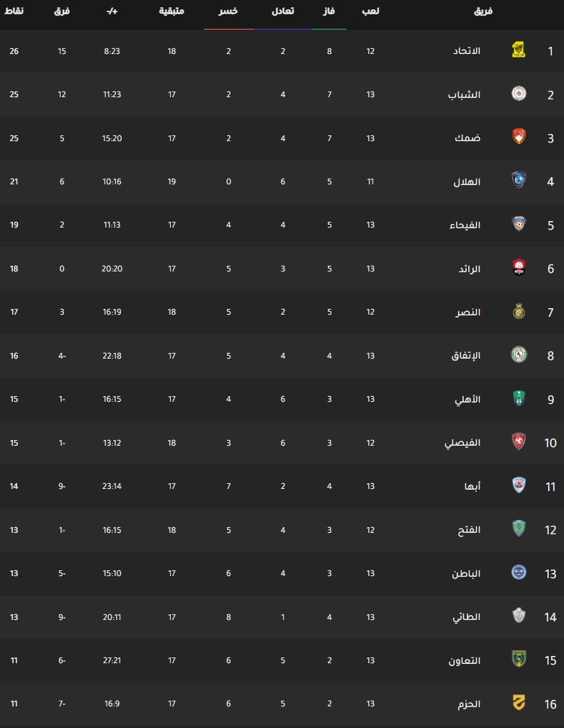Click the Al-Shabab club crest
This screenshot has width=564, height=728.
[519, 94]
